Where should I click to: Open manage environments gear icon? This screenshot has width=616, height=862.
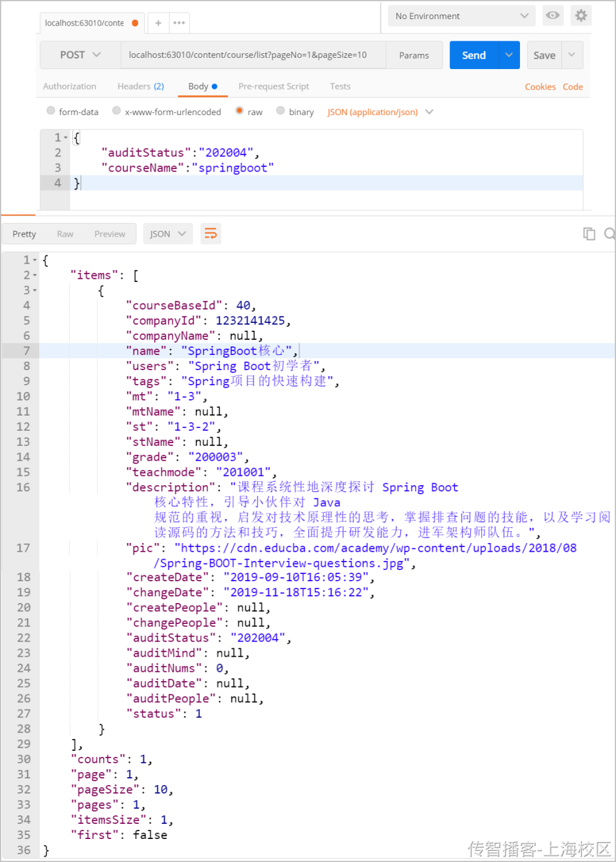581,15
